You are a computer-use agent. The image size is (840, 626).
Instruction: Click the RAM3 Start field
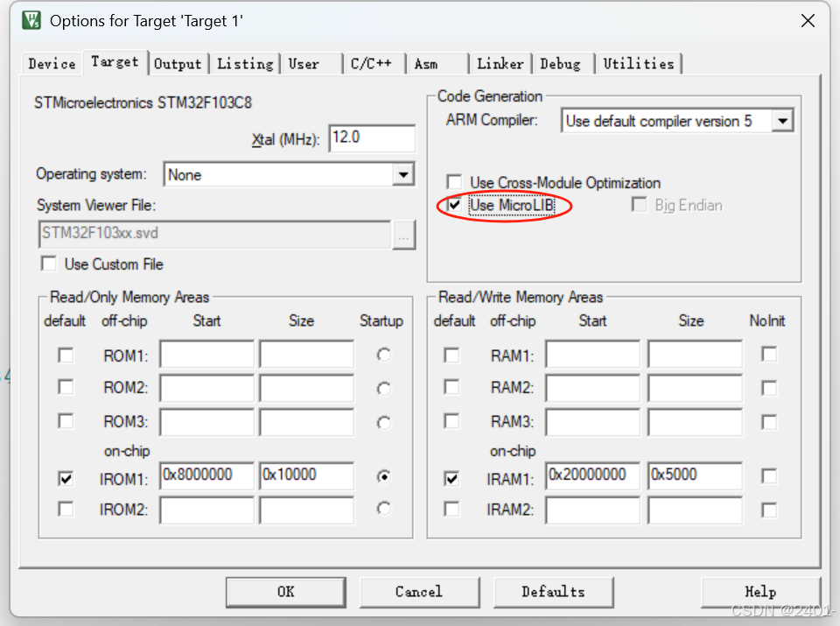point(593,422)
